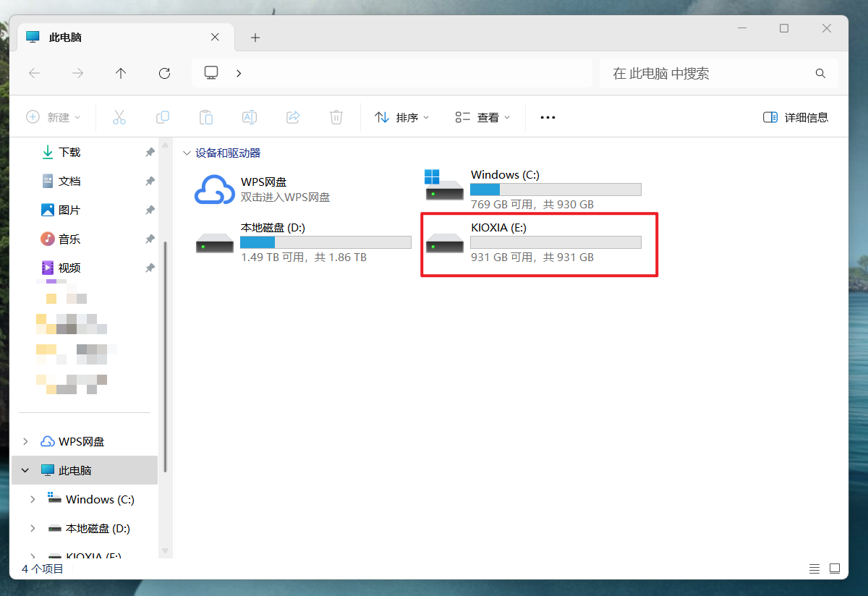The height and width of the screenshot is (596, 868).
Task: Click the Share icon in toolbar
Action: [x=293, y=117]
